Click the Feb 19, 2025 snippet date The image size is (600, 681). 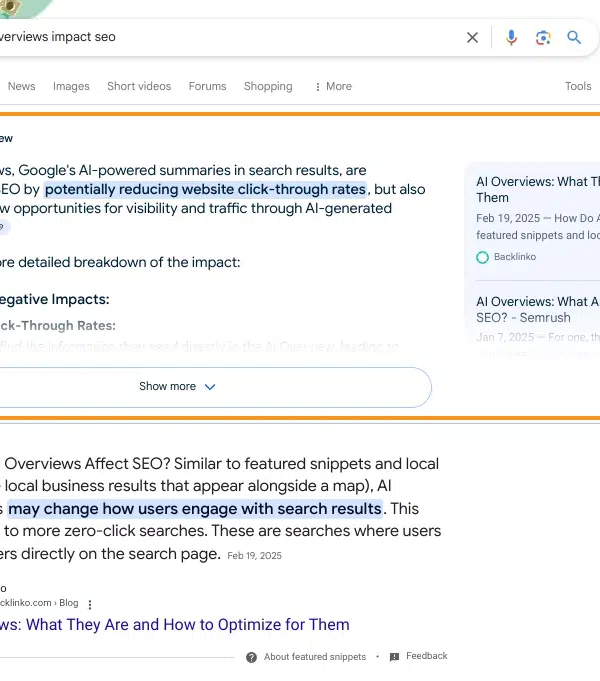tap(254, 556)
